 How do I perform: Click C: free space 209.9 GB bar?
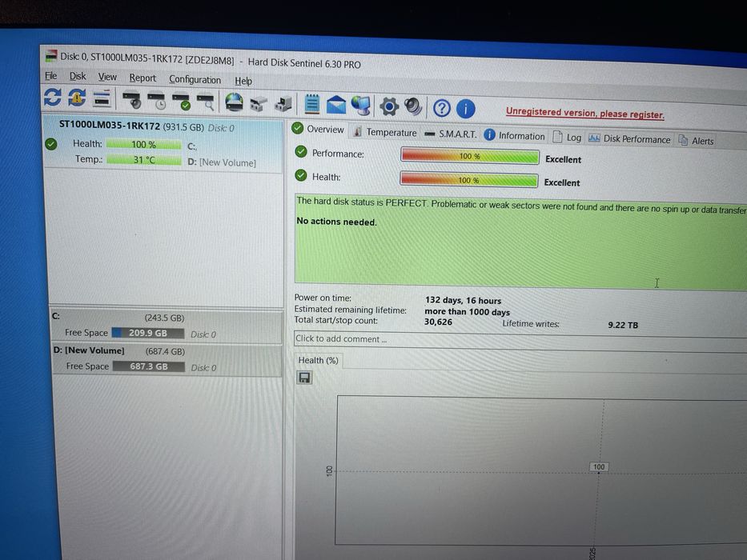[x=147, y=333]
